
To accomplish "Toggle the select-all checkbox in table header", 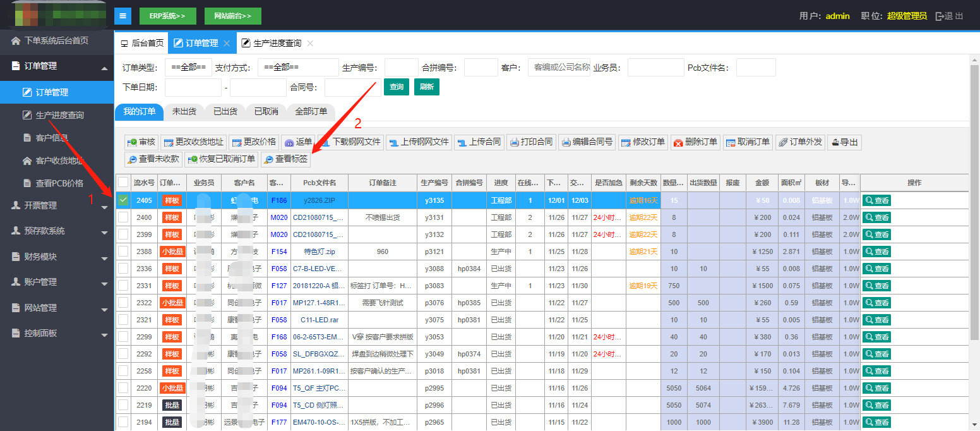I will [x=123, y=183].
